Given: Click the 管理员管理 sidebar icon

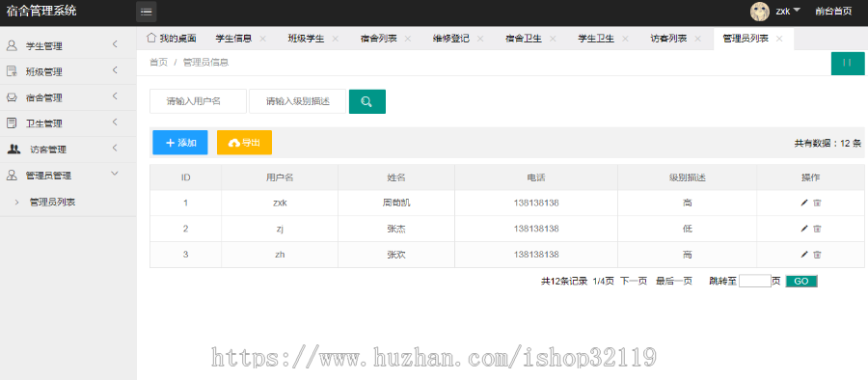Looking at the screenshot, I should pyautogui.click(x=12, y=175).
